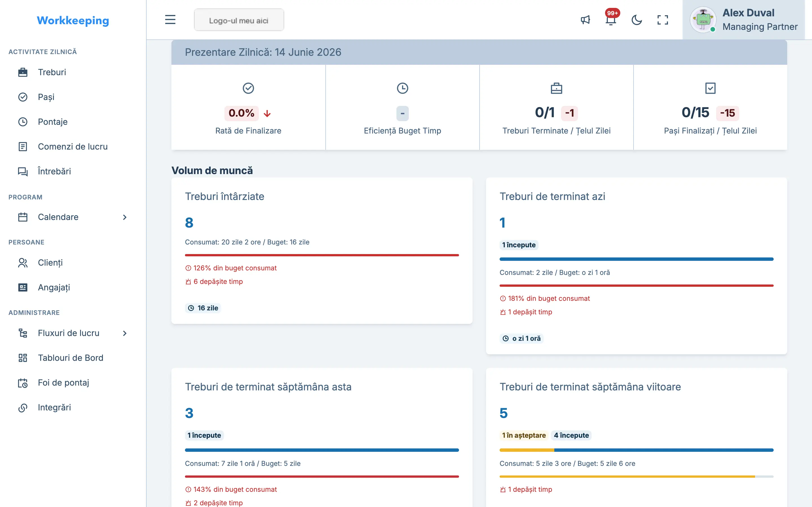Open the Treburi de terminat azi count
Image resolution: width=812 pixels, height=507 pixels.
pyautogui.click(x=502, y=223)
